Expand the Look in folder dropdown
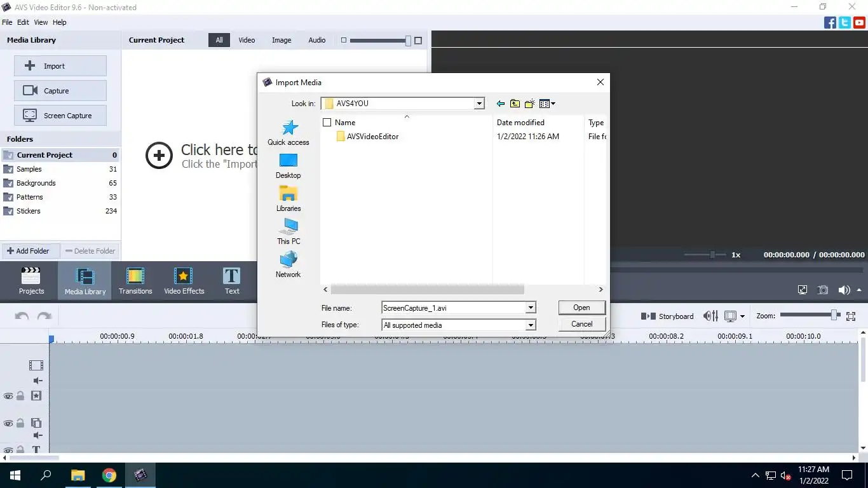 pos(479,104)
